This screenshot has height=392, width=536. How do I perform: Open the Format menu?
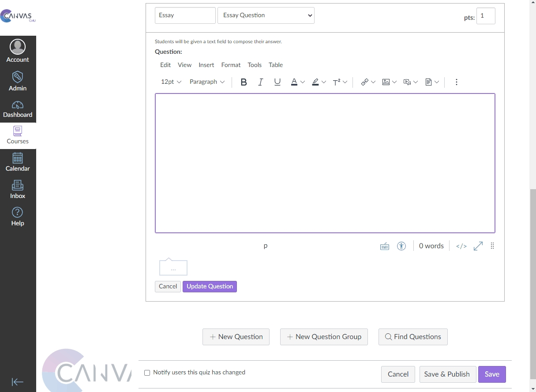click(231, 65)
